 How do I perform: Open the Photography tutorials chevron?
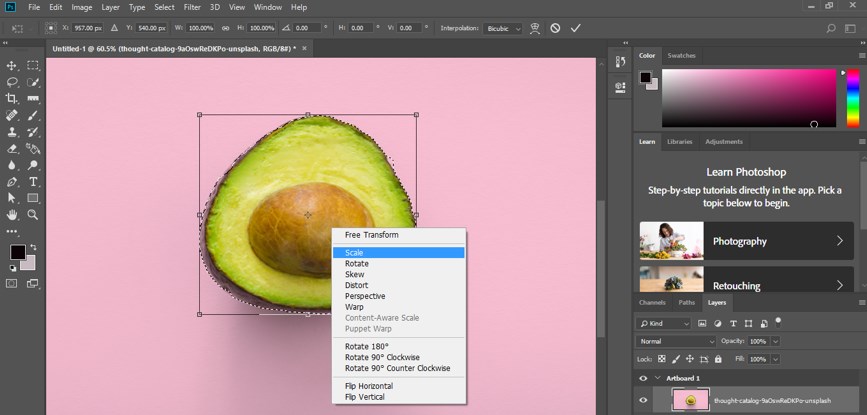click(x=839, y=241)
